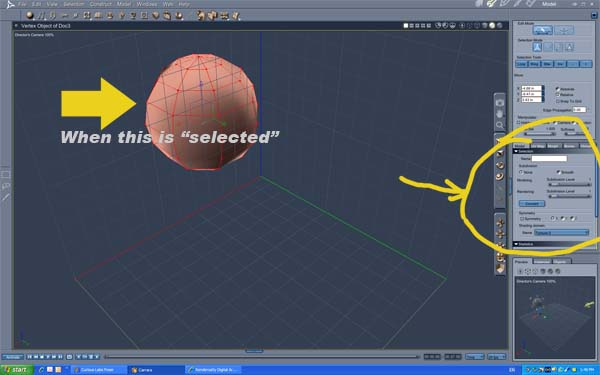
Task: Click the last round icon in Preview toolbar
Action: pos(558,271)
